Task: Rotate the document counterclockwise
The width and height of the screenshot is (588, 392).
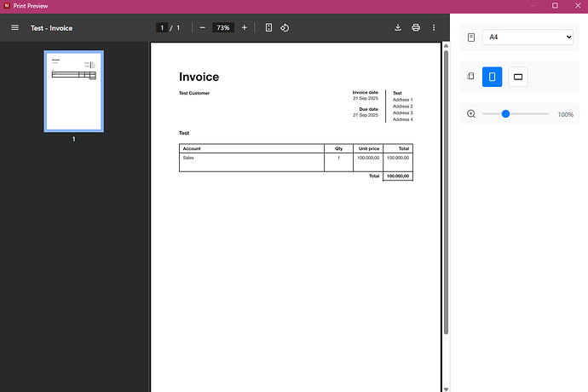Action: (285, 28)
